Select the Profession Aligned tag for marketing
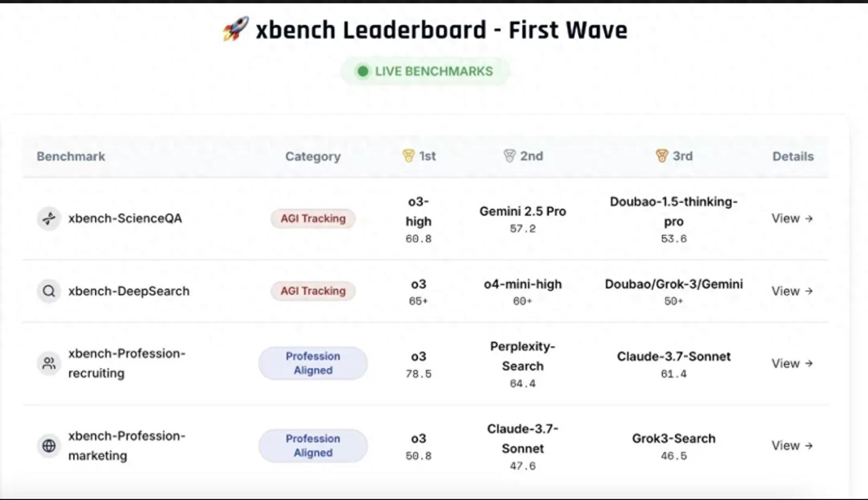Image resolution: width=868 pixels, height=500 pixels. click(x=313, y=446)
